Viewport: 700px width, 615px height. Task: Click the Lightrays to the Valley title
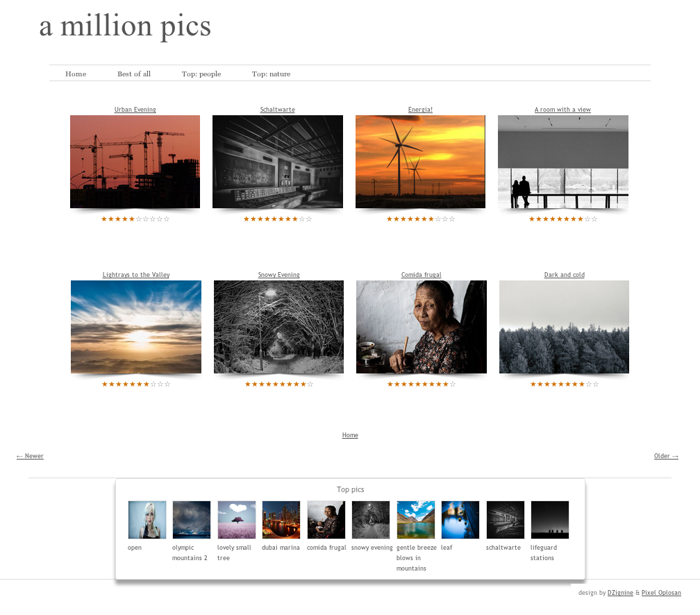click(x=136, y=274)
